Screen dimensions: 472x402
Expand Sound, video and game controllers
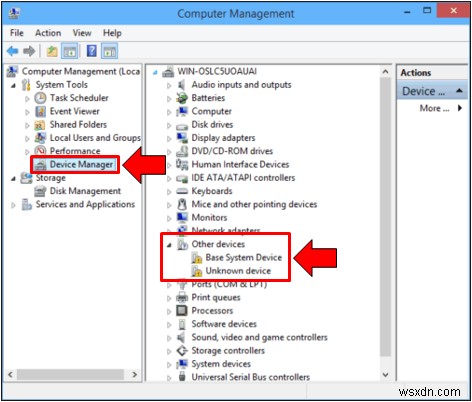click(169, 338)
